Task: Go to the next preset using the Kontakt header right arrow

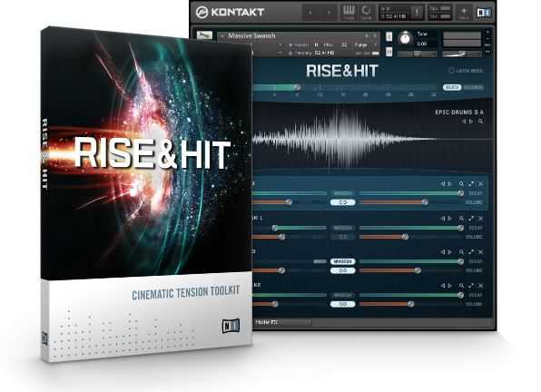Action: pyautogui.click(x=329, y=13)
